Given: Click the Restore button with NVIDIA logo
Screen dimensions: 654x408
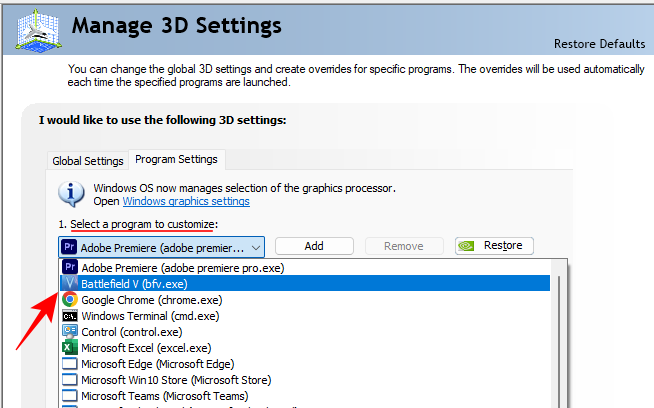Looking at the screenshot, I should pyautogui.click(x=495, y=246).
